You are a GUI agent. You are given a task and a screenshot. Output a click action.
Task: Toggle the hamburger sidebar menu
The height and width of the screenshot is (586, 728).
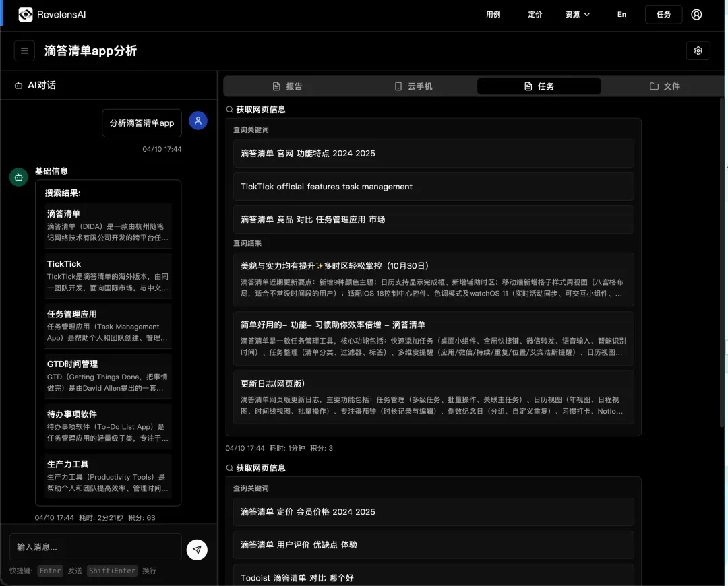pos(25,51)
